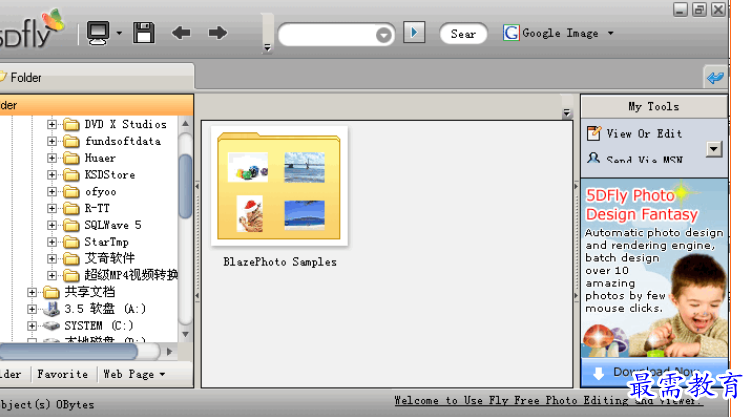
Task: Expand the fundsoftdata folder node
Action: coord(52,141)
